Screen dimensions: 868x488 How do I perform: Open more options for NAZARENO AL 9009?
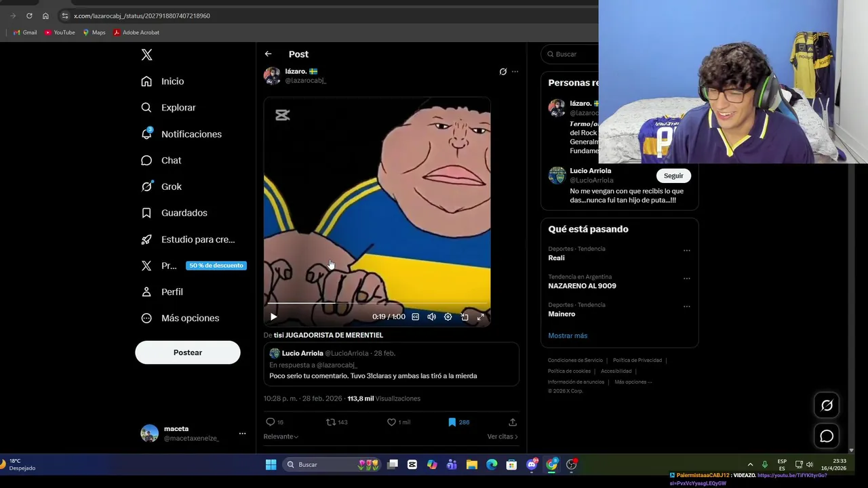687,279
